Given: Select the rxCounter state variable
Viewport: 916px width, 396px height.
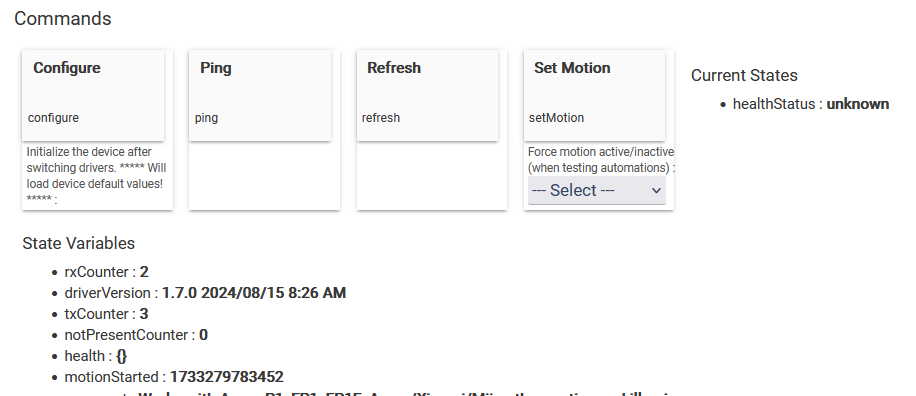Looking at the screenshot, I should [106, 272].
